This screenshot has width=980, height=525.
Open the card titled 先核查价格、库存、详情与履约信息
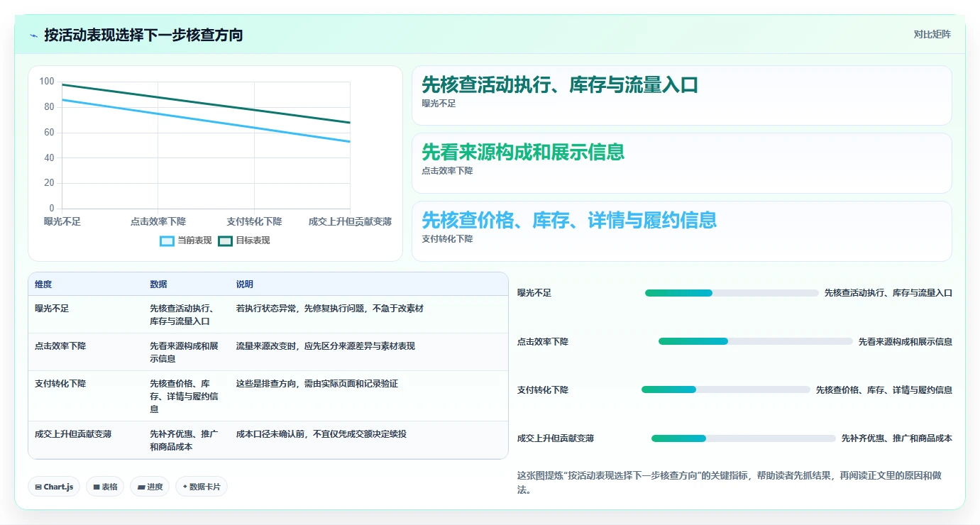682,231
